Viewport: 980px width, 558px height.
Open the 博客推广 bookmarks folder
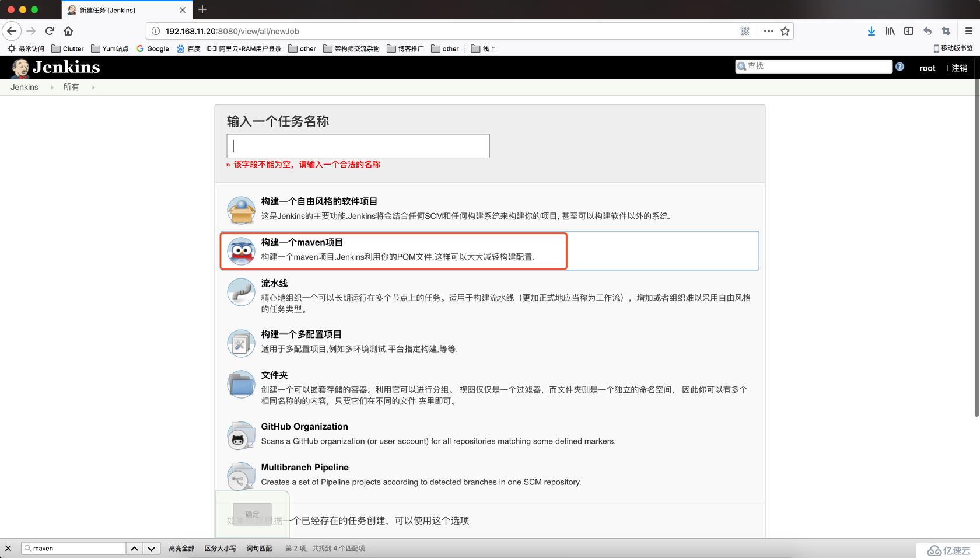[x=405, y=48]
